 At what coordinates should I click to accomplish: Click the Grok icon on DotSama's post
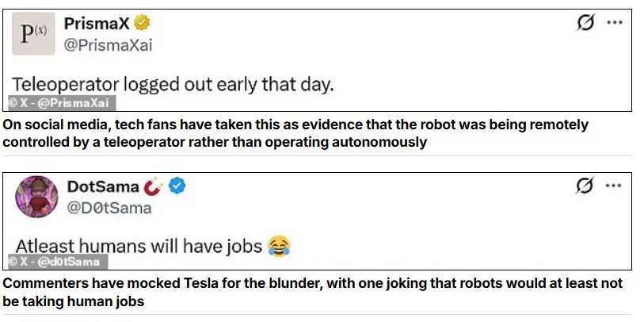click(x=585, y=186)
